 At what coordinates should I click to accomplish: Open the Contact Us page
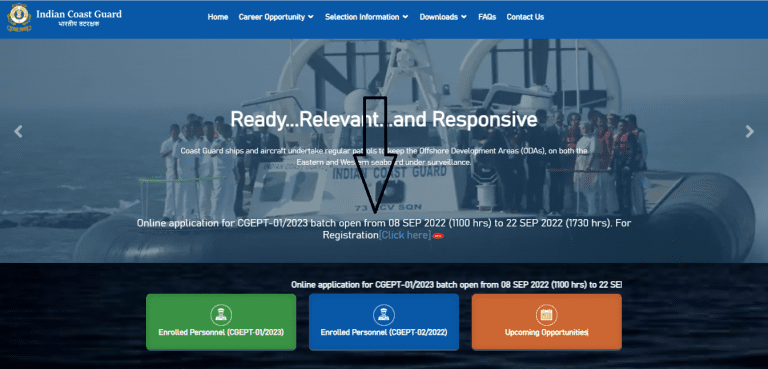click(525, 17)
